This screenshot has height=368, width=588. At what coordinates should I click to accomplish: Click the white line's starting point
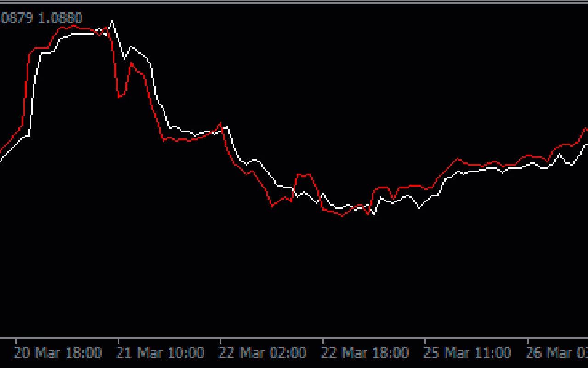(x=1, y=161)
